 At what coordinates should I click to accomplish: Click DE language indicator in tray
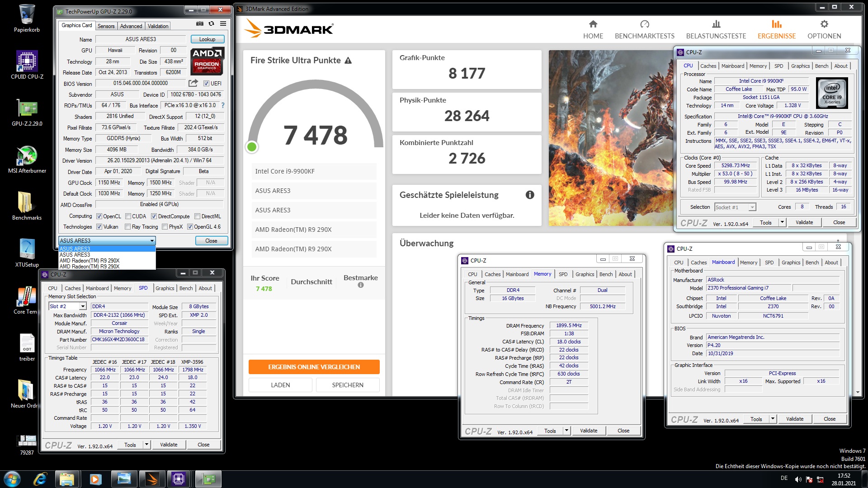[784, 478]
